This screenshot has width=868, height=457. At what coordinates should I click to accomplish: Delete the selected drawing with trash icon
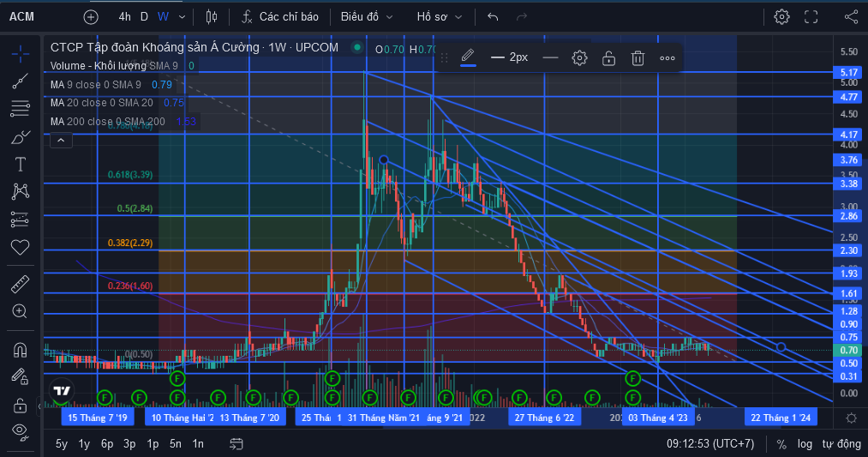tap(638, 57)
